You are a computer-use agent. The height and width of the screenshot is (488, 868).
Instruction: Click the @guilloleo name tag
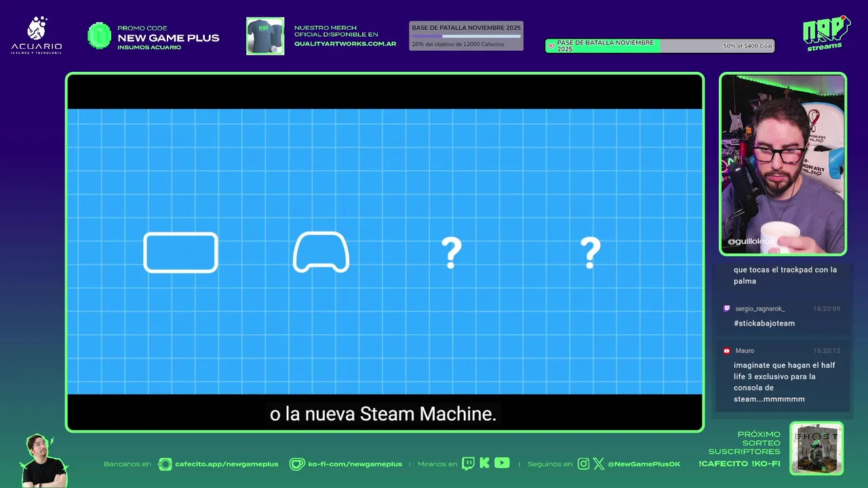[x=751, y=241]
